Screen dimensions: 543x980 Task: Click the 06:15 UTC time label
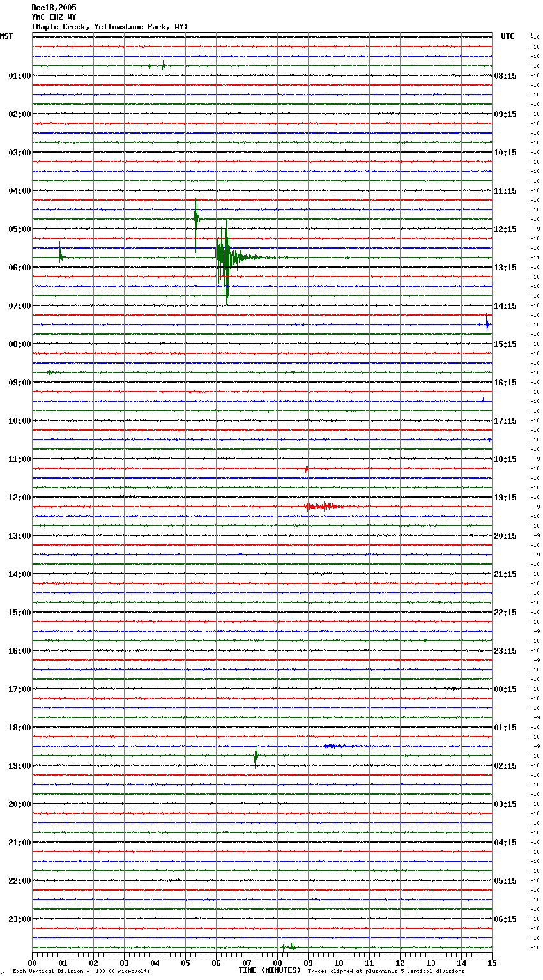[x=505, y=919]
